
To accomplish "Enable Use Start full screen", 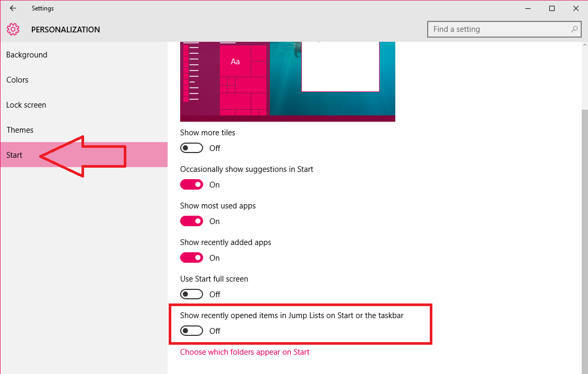I will 191,294.
